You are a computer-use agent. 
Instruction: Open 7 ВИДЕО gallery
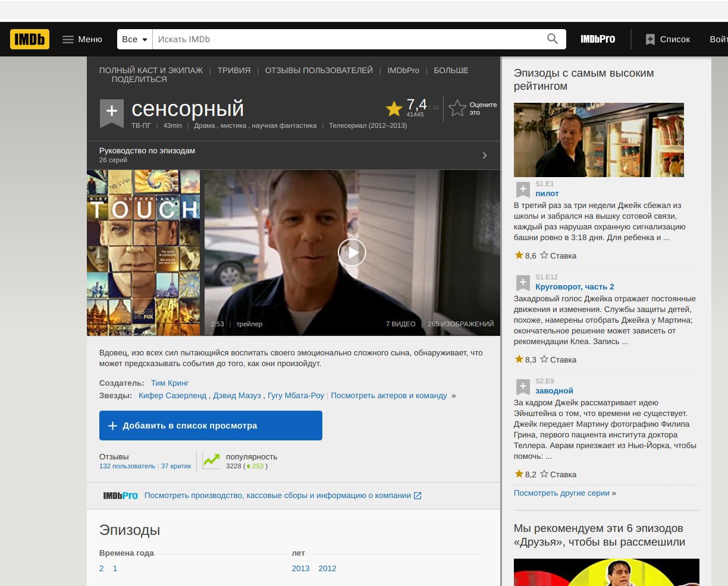tap(401, 324)
